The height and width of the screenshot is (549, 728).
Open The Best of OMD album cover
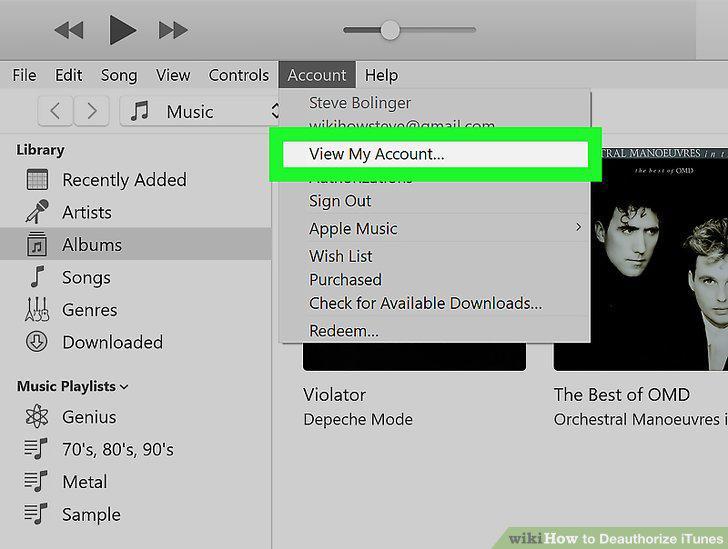click(659, 260)
